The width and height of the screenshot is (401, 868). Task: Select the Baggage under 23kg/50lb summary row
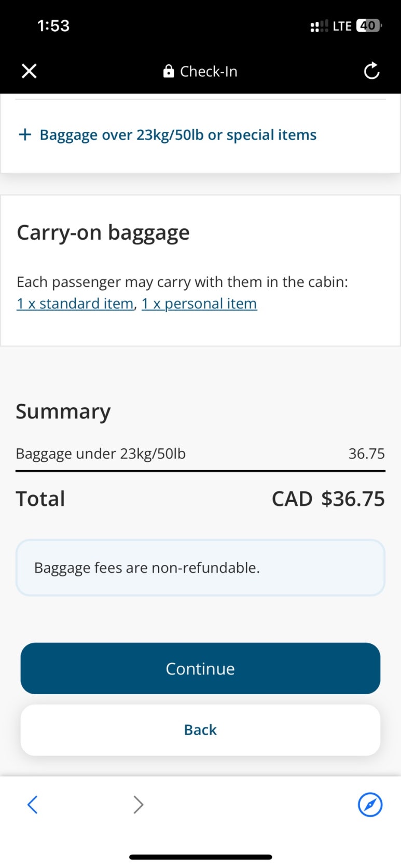pos(200,454)
